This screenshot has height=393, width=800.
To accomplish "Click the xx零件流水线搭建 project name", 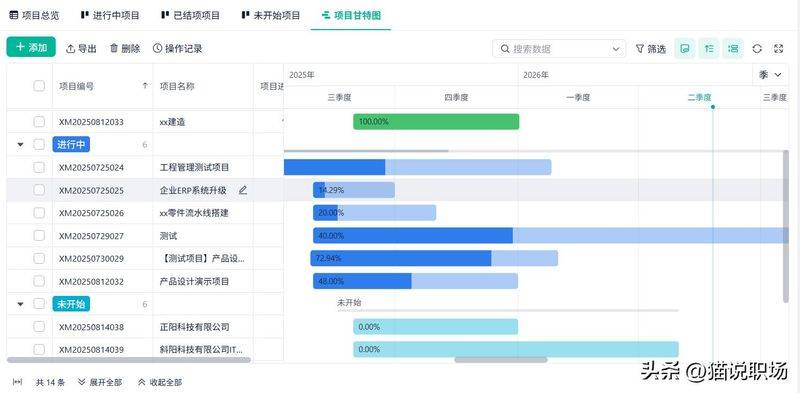I will (x=194, y=213).
